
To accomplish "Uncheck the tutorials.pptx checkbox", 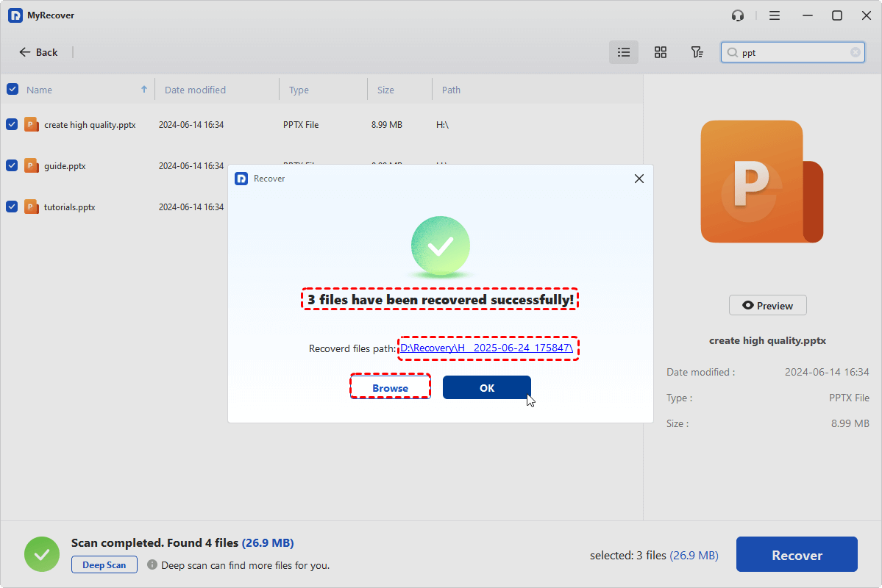I will coord(12,207).
